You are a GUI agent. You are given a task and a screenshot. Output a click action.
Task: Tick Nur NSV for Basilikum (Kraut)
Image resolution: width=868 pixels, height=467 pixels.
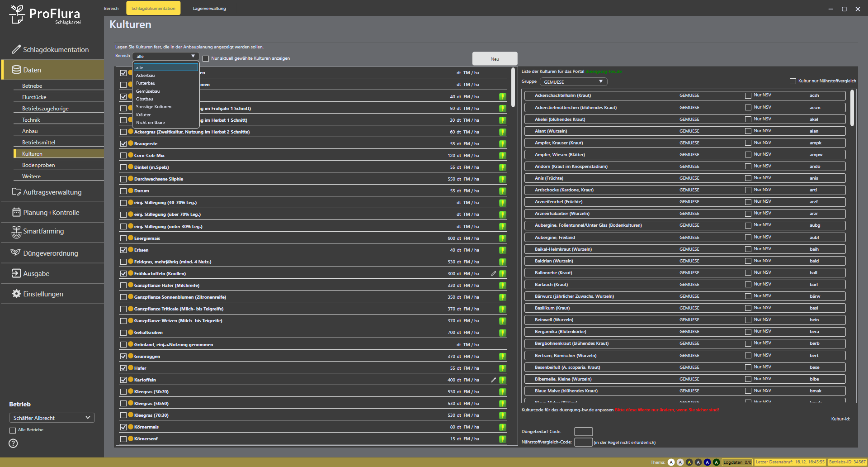pyautogui.click(x=748, y=308)
